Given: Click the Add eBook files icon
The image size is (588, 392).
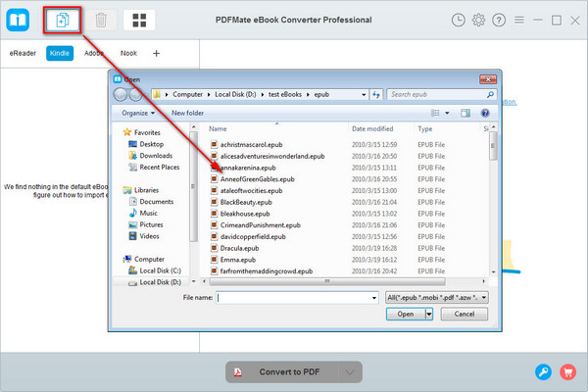Looking at the screenshot, I should pos(63,20).
